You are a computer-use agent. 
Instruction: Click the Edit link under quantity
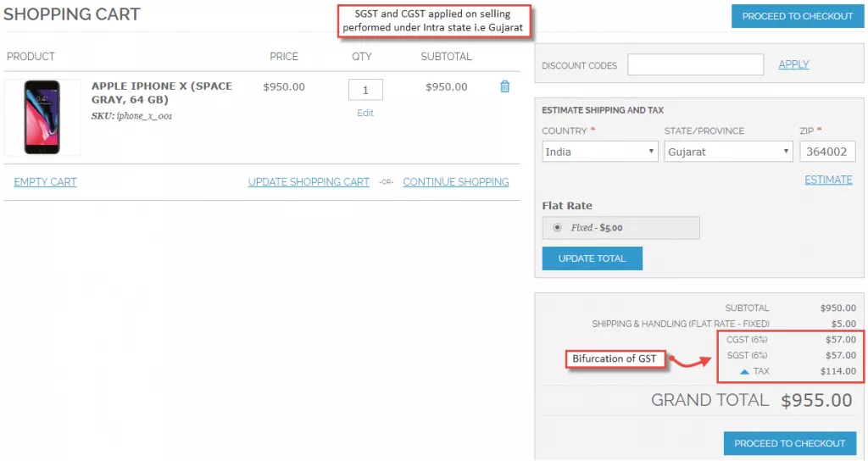pos(365,113)
